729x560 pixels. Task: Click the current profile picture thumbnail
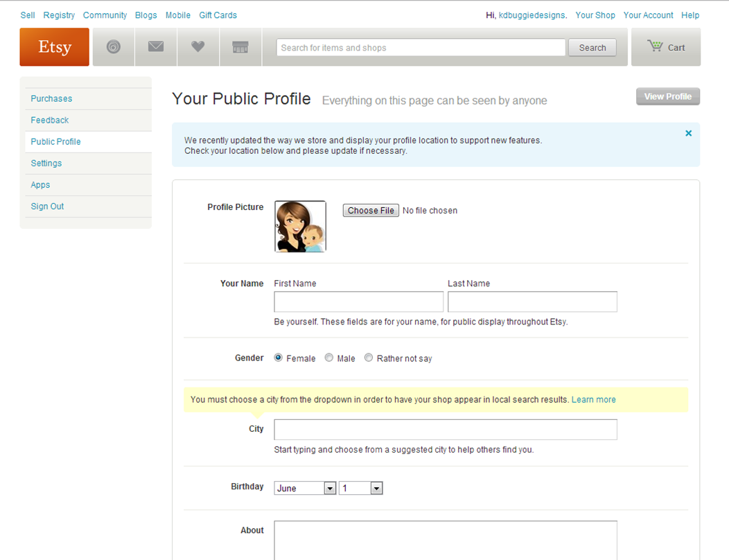(x=300, y=227)
